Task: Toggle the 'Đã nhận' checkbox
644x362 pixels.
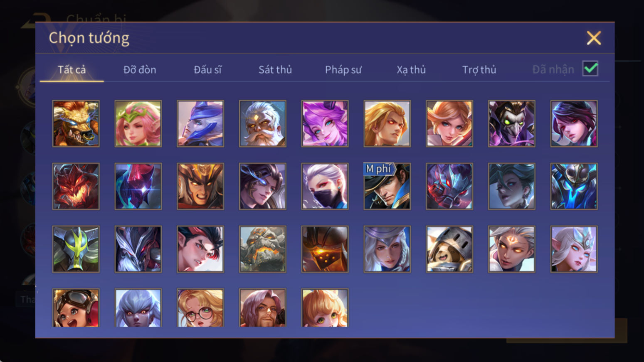Action: tap(590, 69)
